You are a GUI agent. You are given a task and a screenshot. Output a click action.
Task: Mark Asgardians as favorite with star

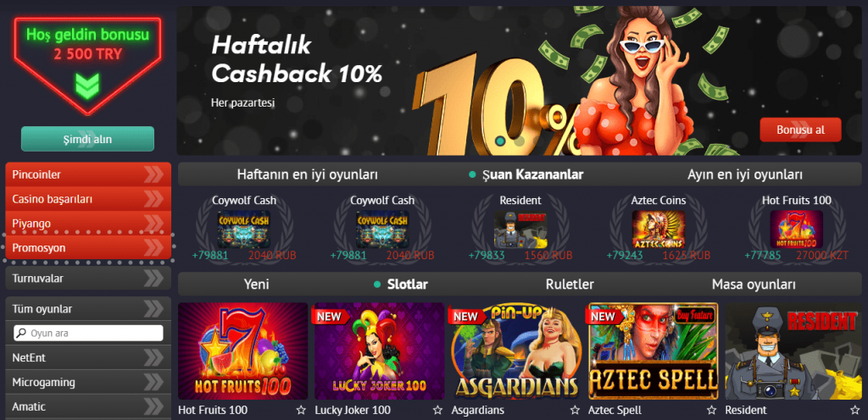pyautogui.click(x=575, y=410)
